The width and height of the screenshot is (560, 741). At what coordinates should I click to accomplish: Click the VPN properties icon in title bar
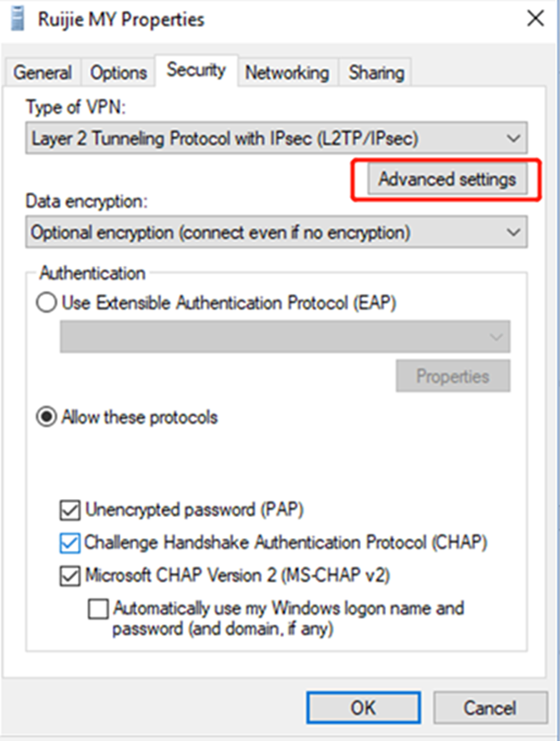click(14, 18)
